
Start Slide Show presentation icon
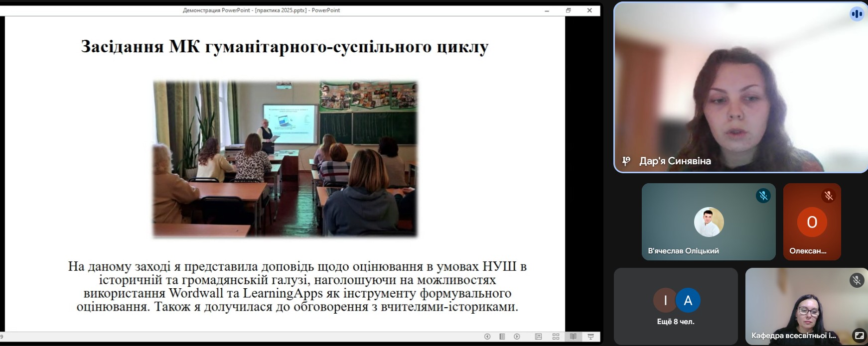pyautogui.click(x=590, y=337)
